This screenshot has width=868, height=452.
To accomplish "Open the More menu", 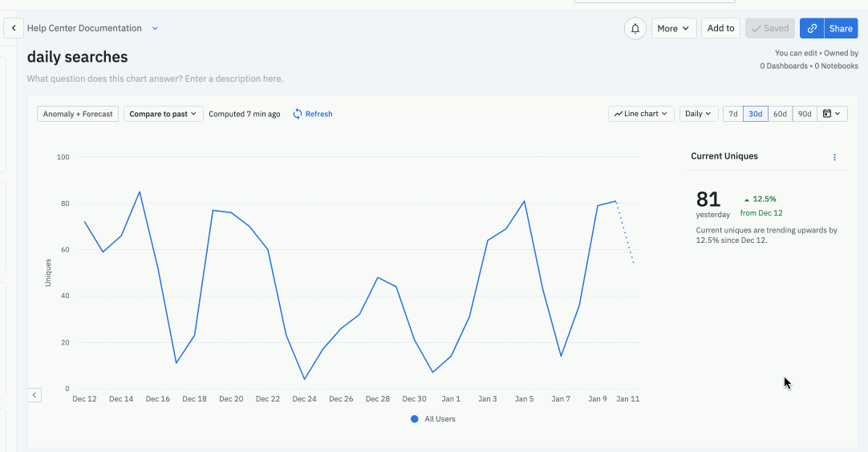I will [x=673, y=28].
